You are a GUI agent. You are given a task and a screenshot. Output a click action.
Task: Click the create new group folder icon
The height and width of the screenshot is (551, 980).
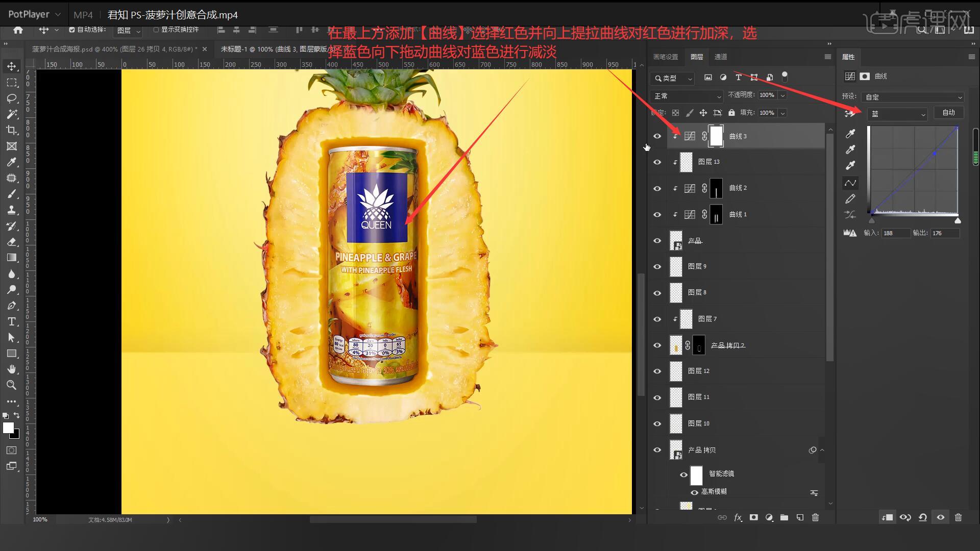[x=785, y=517]
